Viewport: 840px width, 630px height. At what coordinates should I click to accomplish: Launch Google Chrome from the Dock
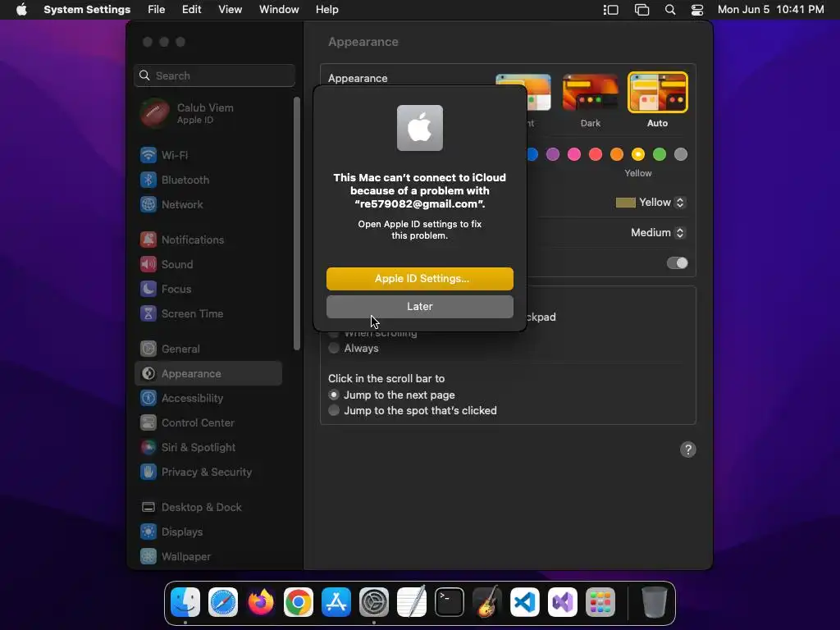point(299,602)
